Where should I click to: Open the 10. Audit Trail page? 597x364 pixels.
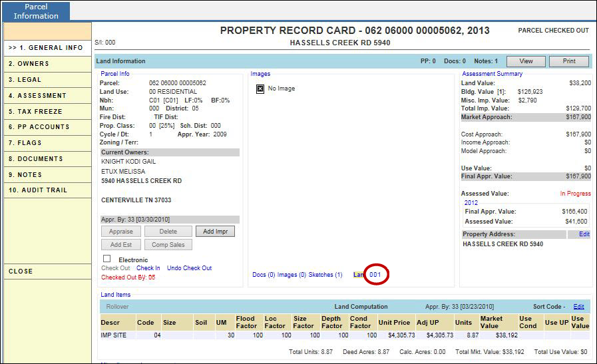pos(38,190)
